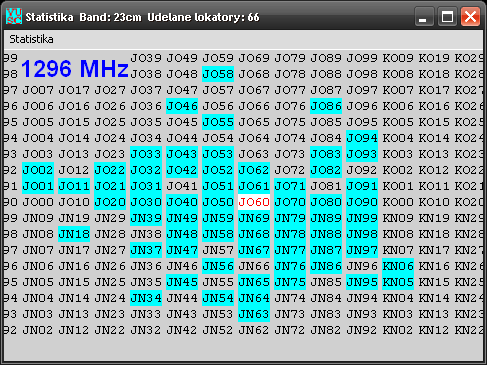Viewport: 487px width, 365px height.
Task: Click the unworked KO13 locator cell
Action: click(x=434, y=154)
